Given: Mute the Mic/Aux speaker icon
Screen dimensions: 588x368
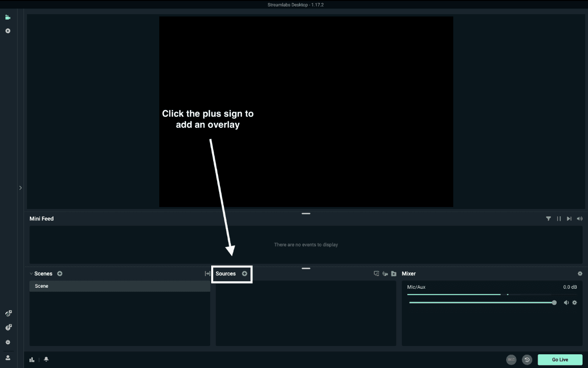Looking at the screenshot, I should pos(566,302).
